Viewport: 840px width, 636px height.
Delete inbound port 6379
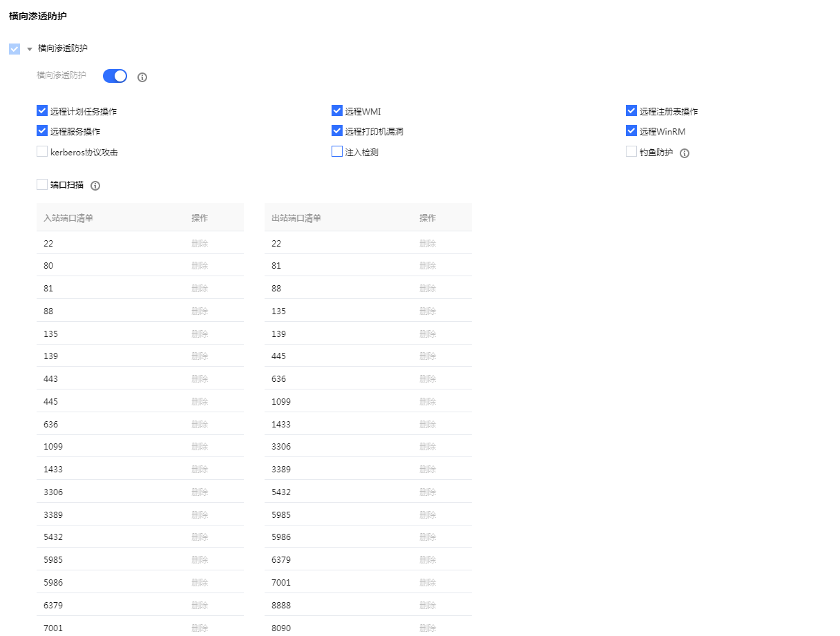point(200,606)
